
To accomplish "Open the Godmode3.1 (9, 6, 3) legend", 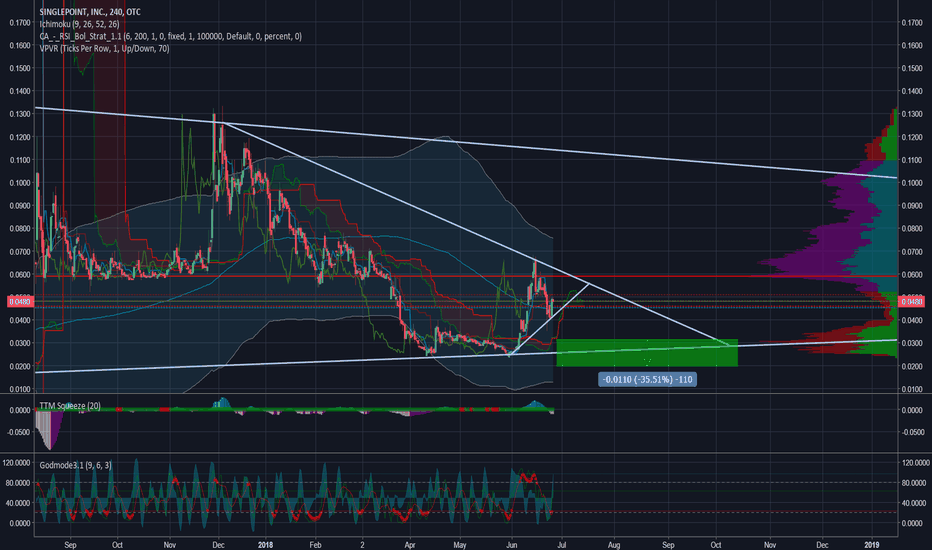I will [x=75, y=465].
